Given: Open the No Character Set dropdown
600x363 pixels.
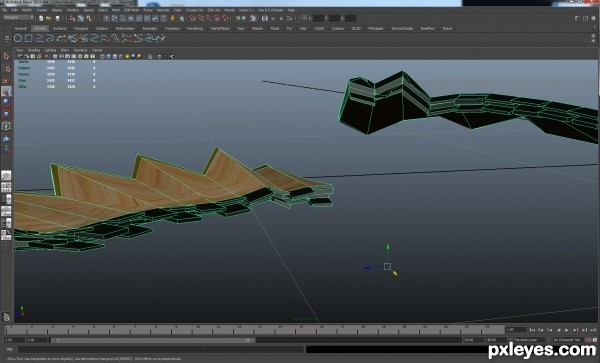Looking at the screenshot, I should point(569,340).
